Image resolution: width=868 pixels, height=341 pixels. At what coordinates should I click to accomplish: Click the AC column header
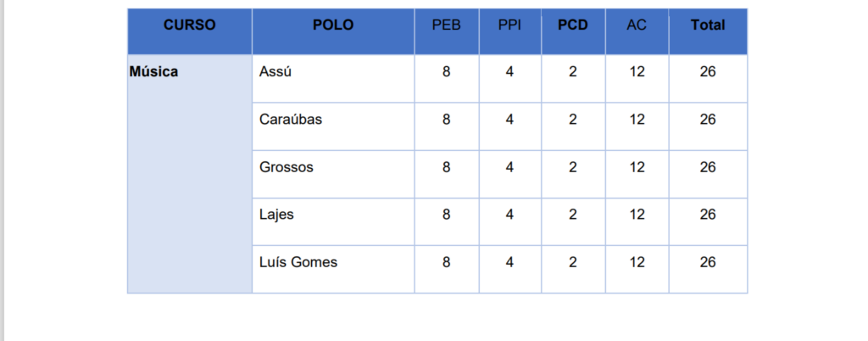pyautogui.click(x=637, y=31)
